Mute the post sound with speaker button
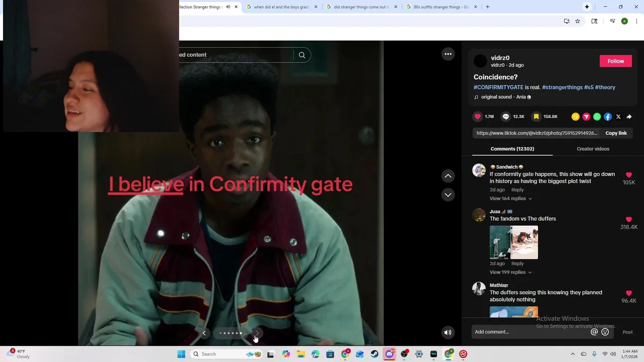Image resolution: width=644 pixels, height=362 pixels. [x=448, y=332]
